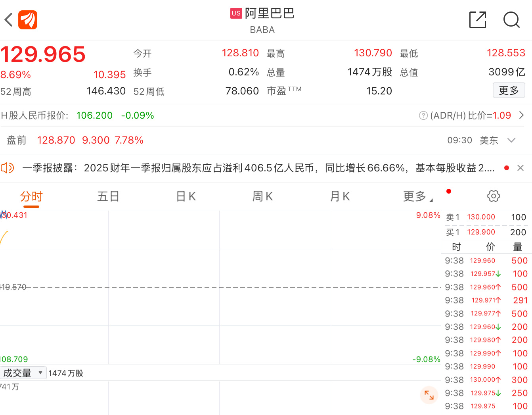This screenshot has width=532, height=415.
Task: Tap the 买1 129.900 order row
Action: 486,232
